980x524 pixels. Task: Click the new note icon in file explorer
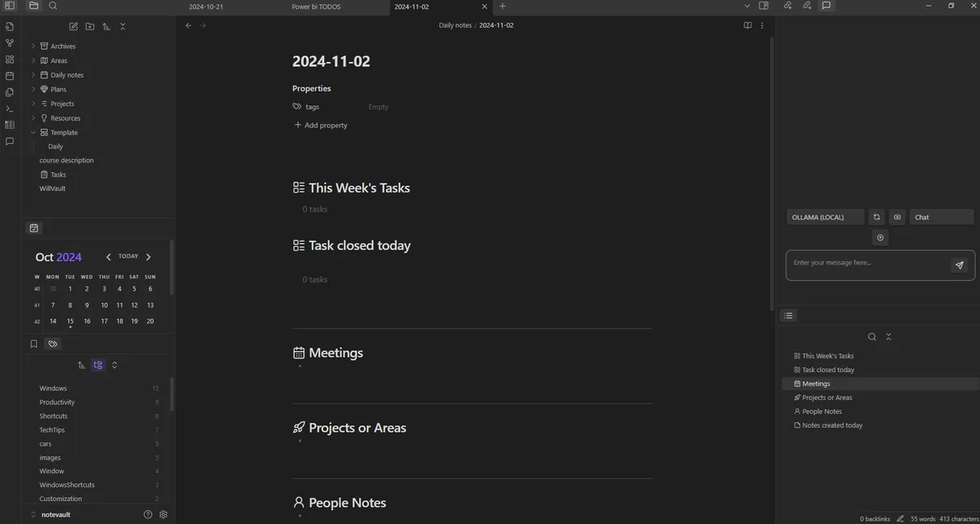[73, 27]
